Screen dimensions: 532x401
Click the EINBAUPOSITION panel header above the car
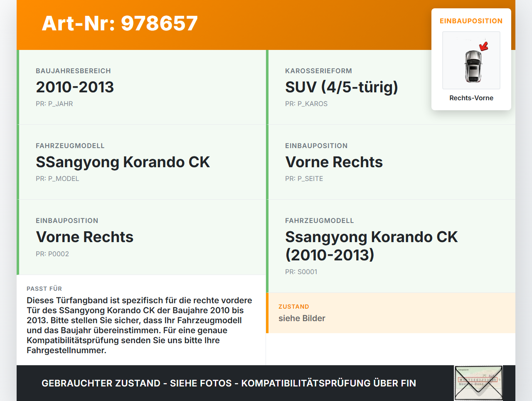471,21
